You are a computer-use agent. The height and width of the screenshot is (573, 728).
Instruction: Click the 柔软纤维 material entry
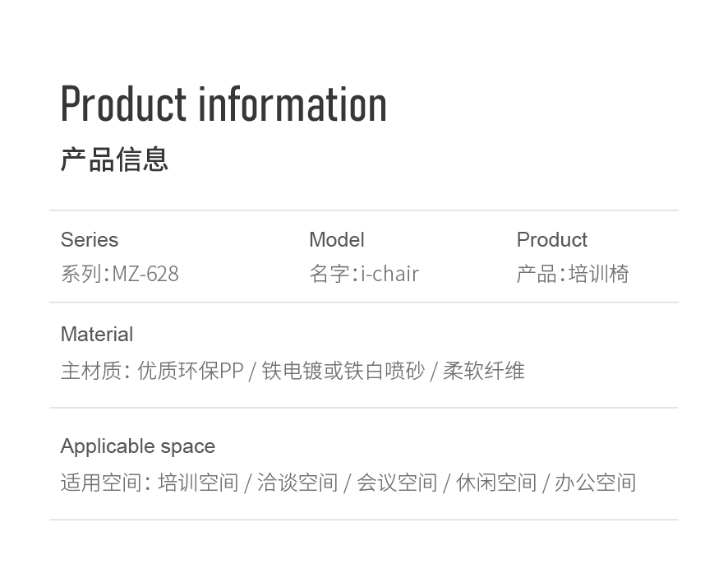coord(484,371)
